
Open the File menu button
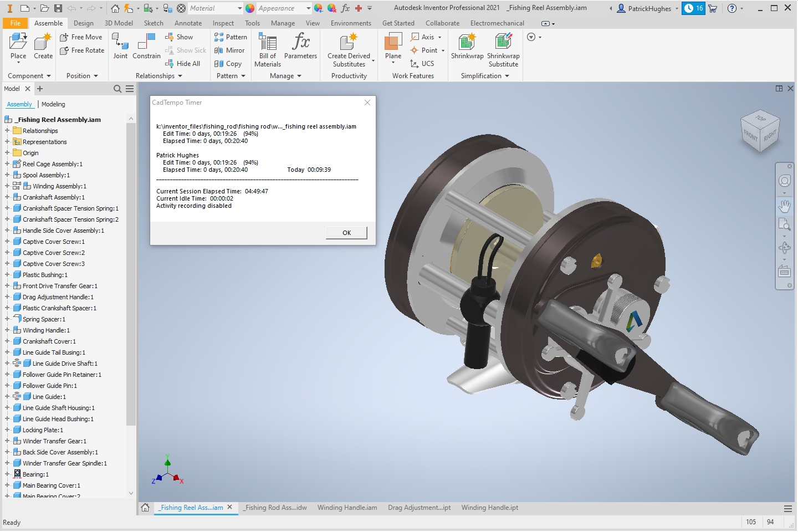click(x=16, y=23)
